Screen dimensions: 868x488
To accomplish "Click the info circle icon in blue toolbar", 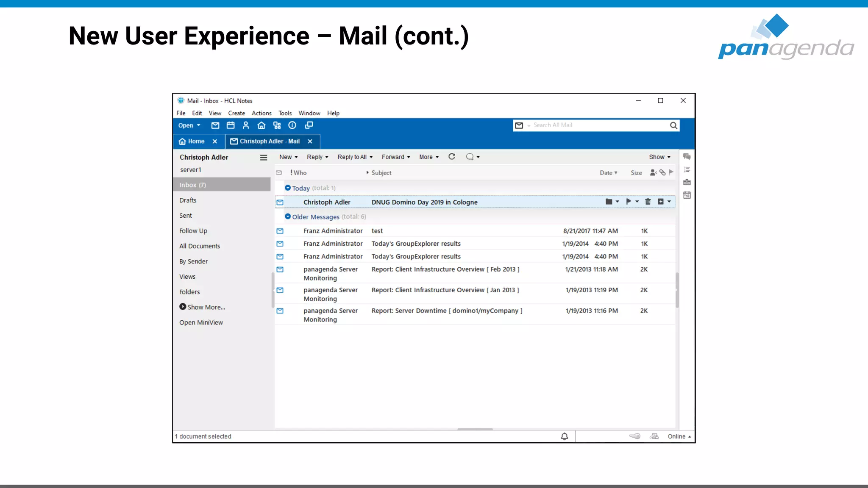I will coord(292,125).
